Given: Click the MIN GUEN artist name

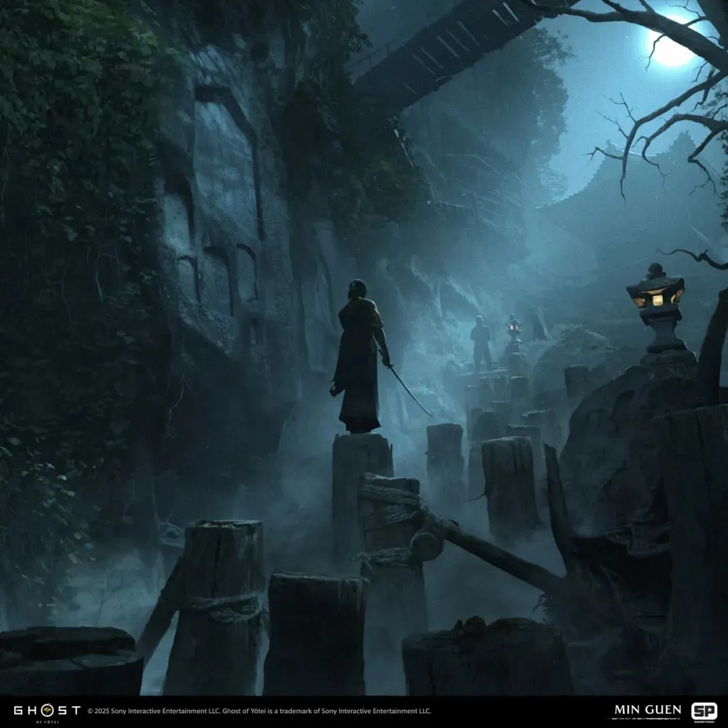Looking at the screenshot, I should (648, 710).
